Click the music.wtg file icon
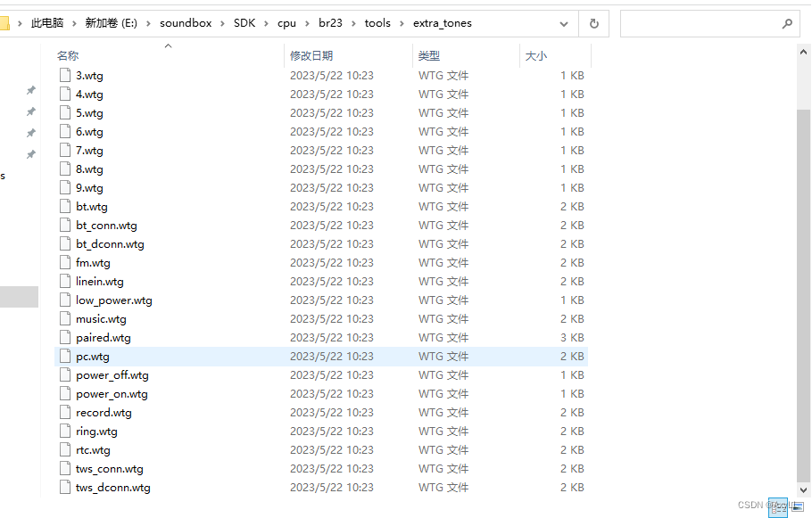The image size is (812, 518). tap(64, 318)
